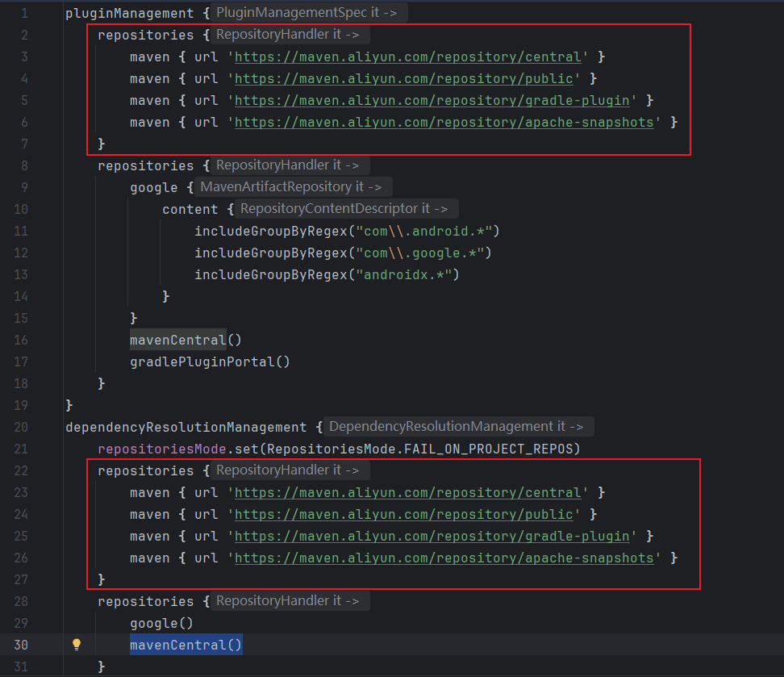The height and width of the screenshot is (677, 784).
Task: Click the content keyword on line 10
Action: click(x=190, y=209)
